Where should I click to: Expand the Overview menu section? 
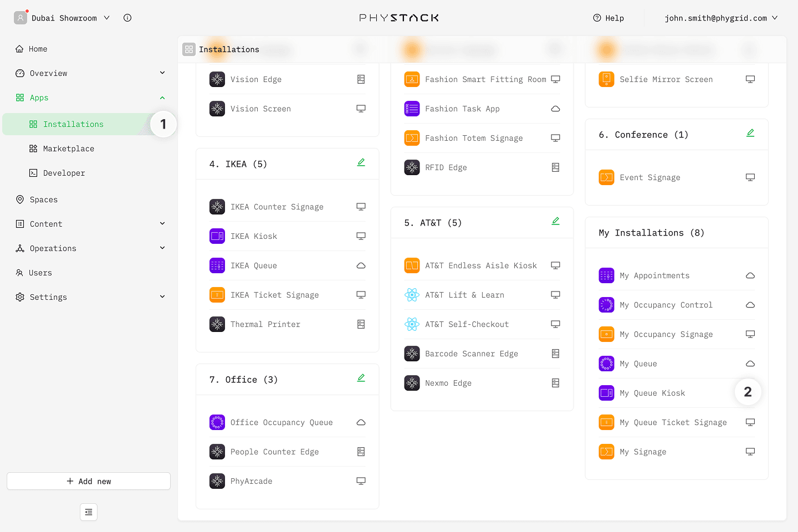(x=162, y=73)
